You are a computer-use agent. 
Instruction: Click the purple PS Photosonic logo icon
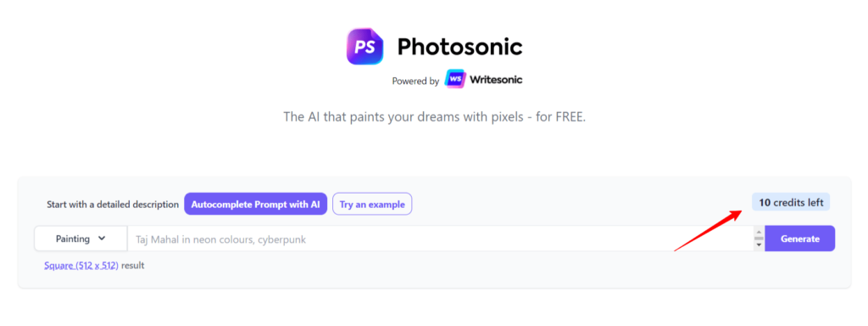point(364,47)
